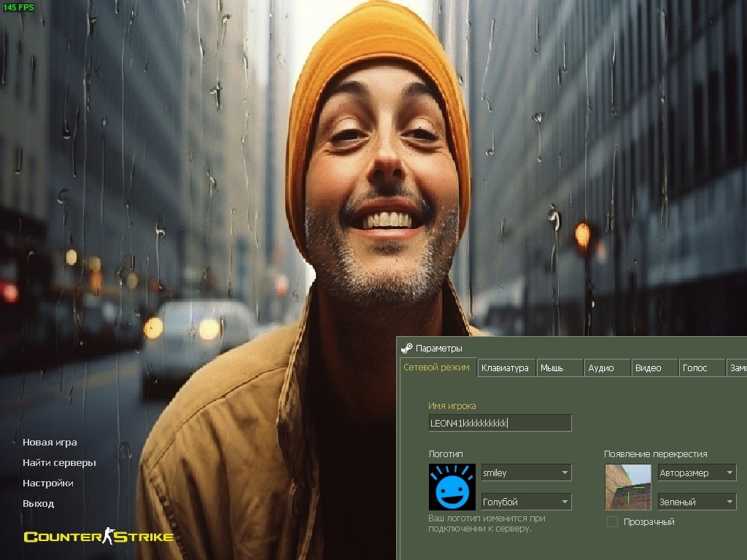Click the crosshair preview image
747x560 pixels.
point(627,487)
